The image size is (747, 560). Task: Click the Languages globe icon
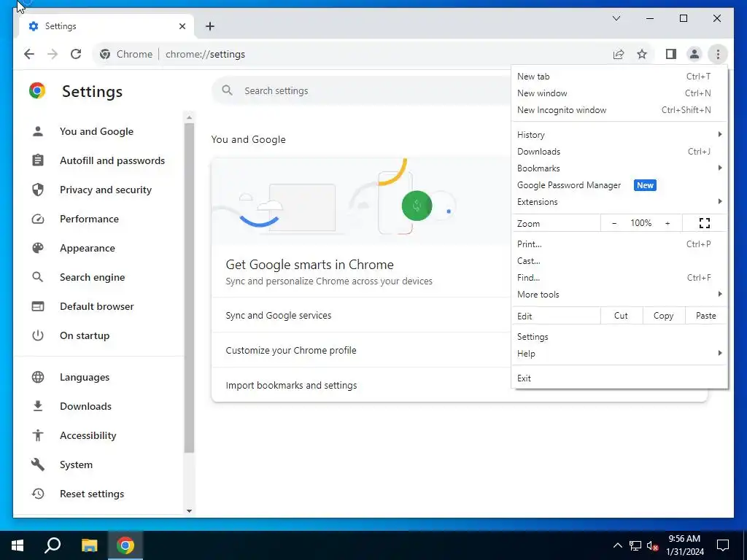click(x=38, y=377)
